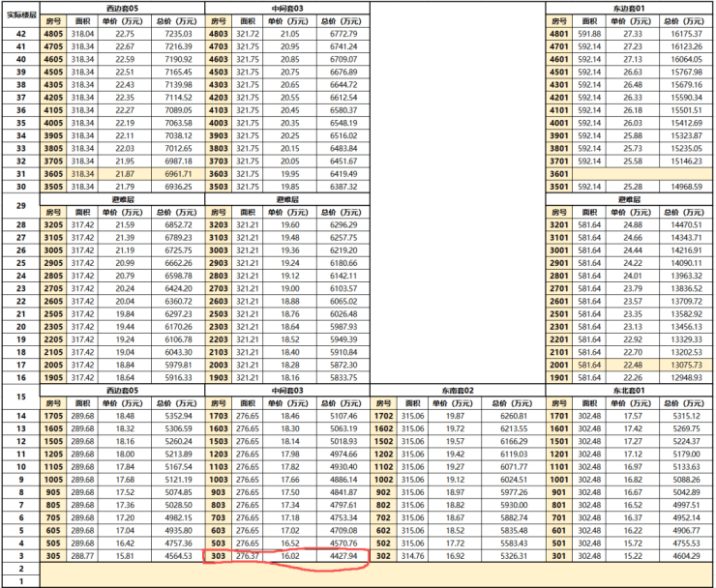Select area value 276.37

(x=248, y=556)
